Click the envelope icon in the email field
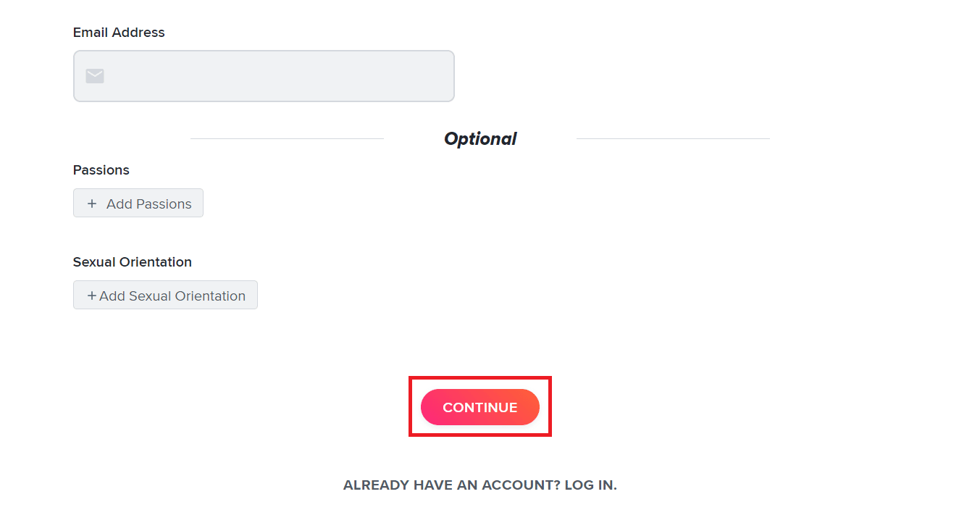980x523 pixels. [95, 76]
